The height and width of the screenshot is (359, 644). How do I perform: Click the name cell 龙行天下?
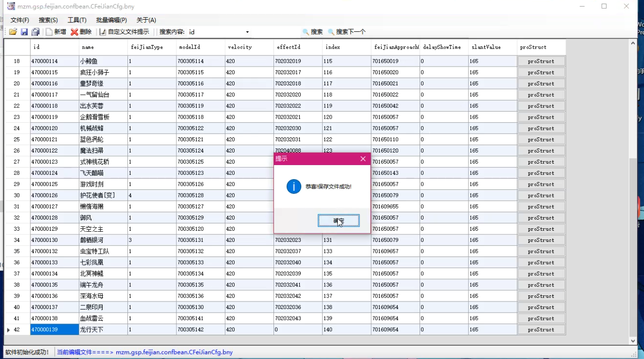point(103,330)
